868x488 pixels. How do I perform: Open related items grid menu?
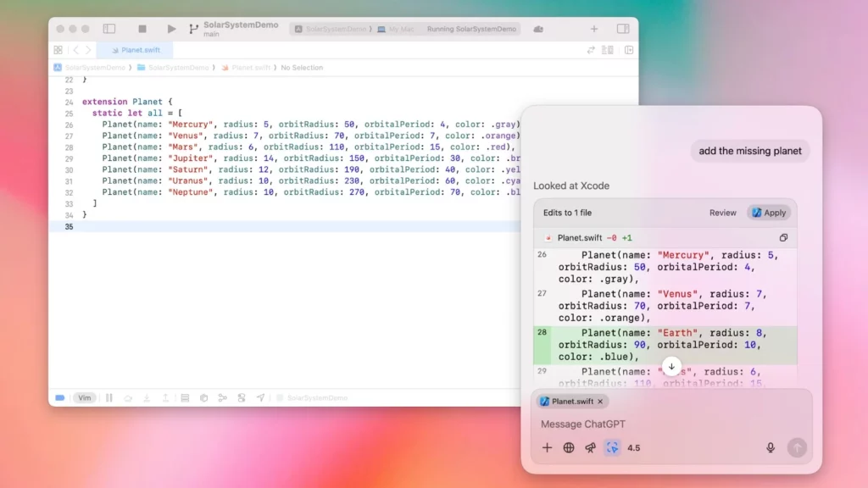[x=58, y=50]
